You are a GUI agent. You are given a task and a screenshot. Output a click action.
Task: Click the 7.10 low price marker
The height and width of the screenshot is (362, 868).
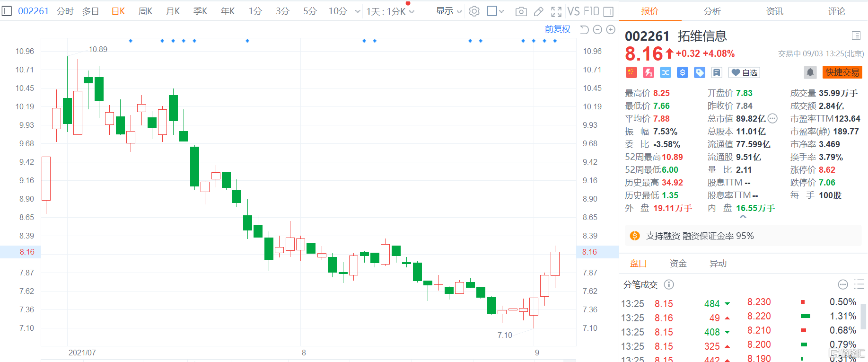505,335
